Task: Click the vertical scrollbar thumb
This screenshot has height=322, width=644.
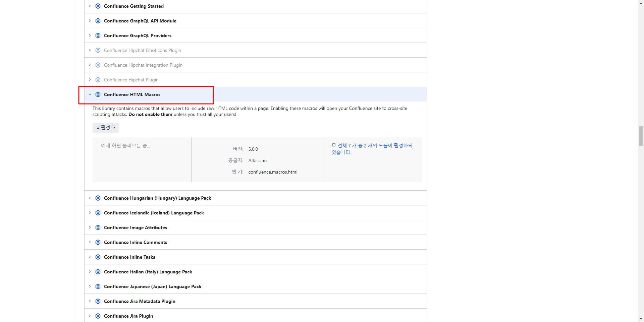Action: [641, 136]
